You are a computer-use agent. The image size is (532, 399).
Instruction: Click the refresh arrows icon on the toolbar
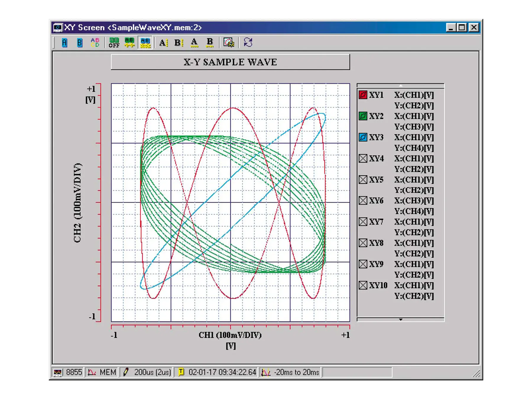pos(248,43)
